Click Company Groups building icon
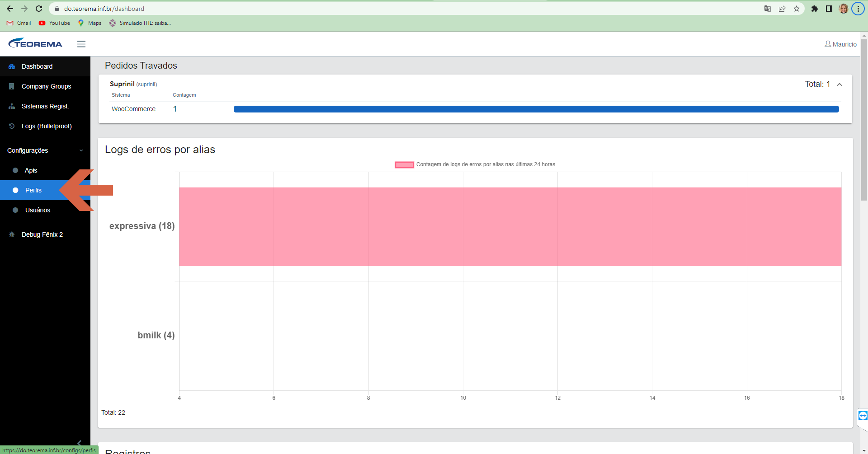868x454 pixels. point(12,86)
